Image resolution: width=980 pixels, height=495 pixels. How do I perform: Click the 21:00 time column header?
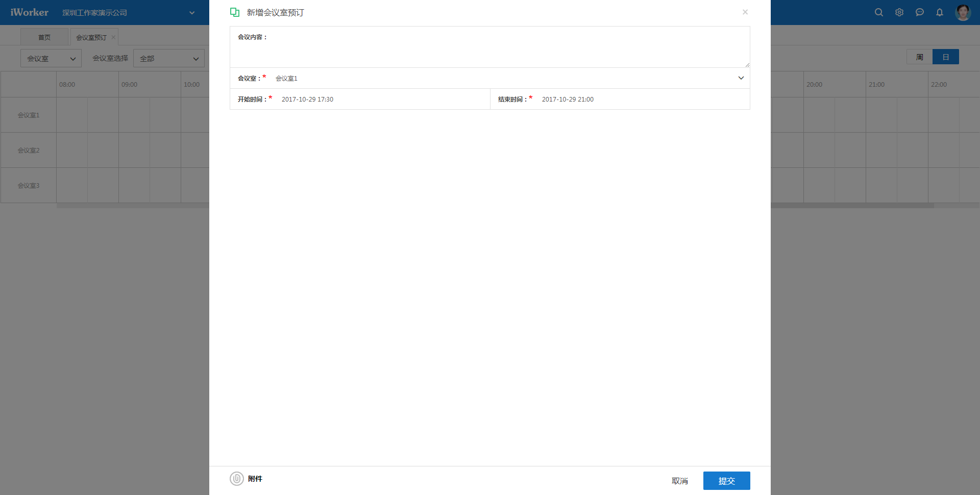click(876, 85)
